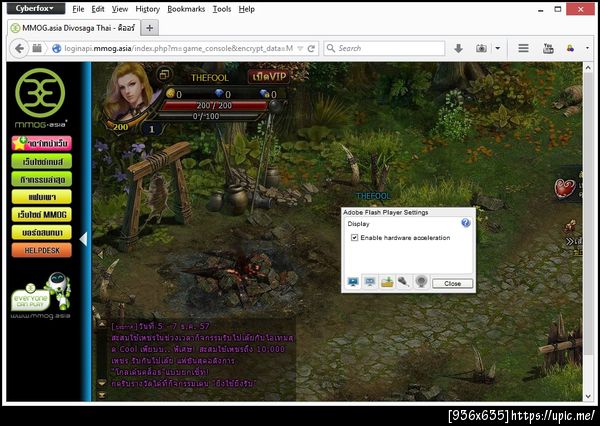Click the colorful extension toolbar icon
The height and width of the screenshot is (426, 600).
coord(570,48)
